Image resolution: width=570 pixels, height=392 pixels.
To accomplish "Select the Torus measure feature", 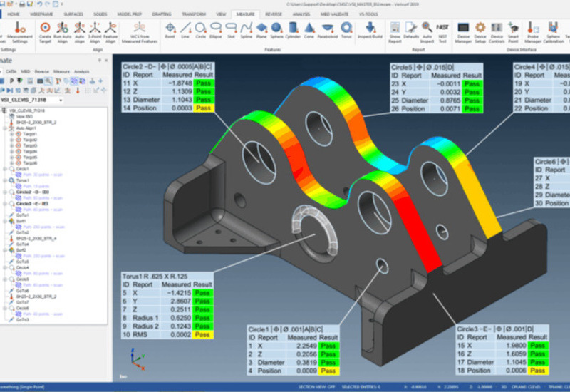I will click(346, 31).
